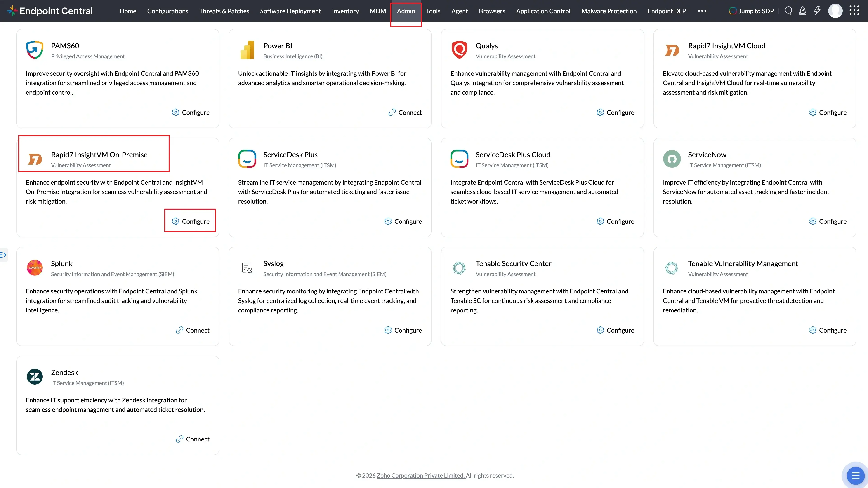Open Malware Protection tab
This screenshot has height=488, width=868.
[x=609, y=11]
